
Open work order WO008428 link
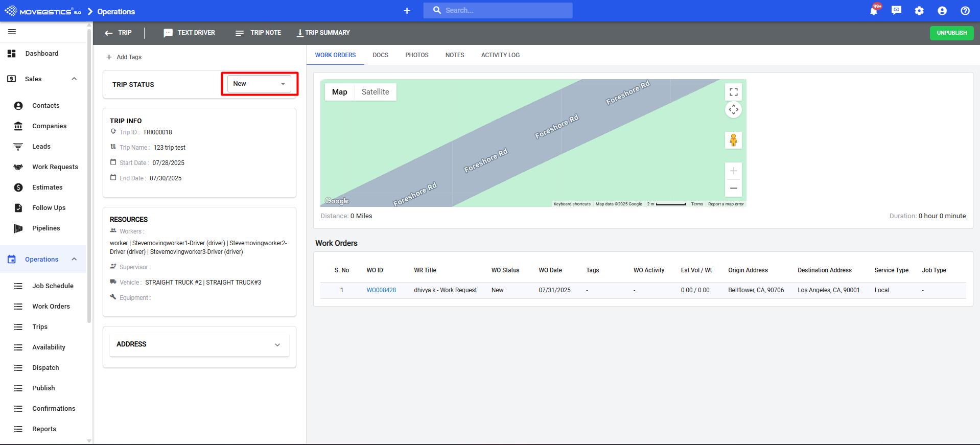click(x=381, y=290)
